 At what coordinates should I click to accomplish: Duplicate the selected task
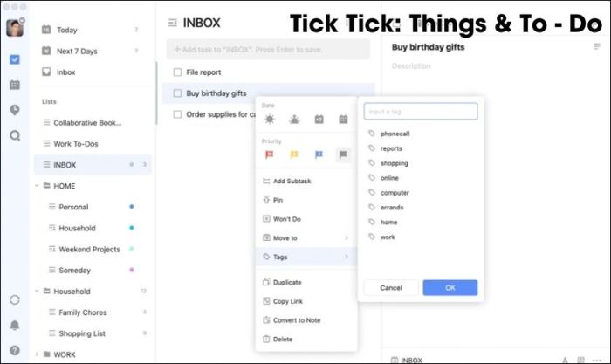click(305, 282)
